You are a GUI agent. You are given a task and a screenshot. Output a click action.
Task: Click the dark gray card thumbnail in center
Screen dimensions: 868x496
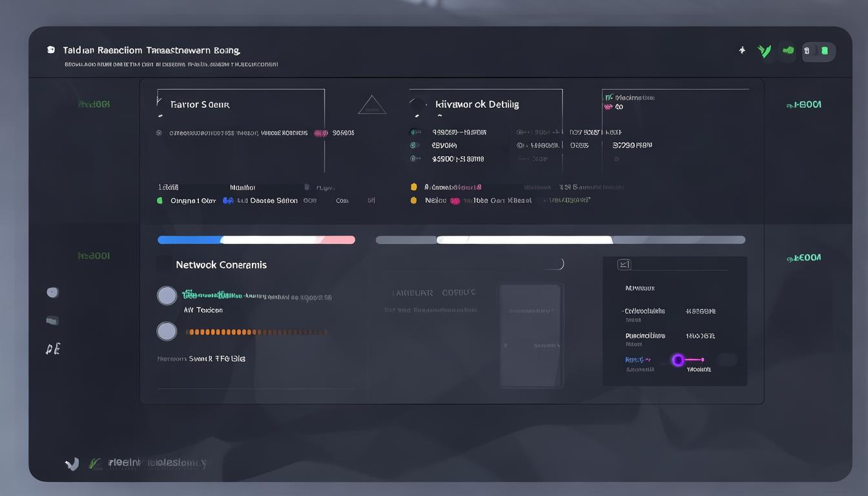(x=530, y=336)
